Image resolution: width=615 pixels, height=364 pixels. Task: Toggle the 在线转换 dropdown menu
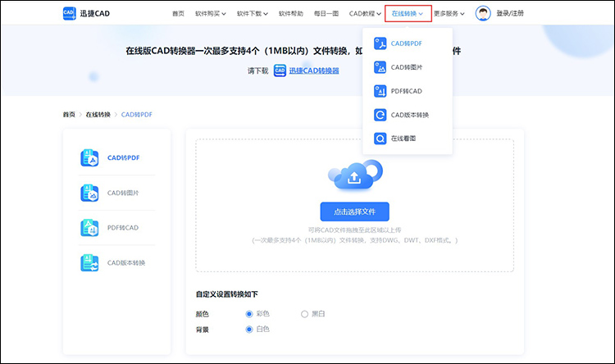[408, 14]
